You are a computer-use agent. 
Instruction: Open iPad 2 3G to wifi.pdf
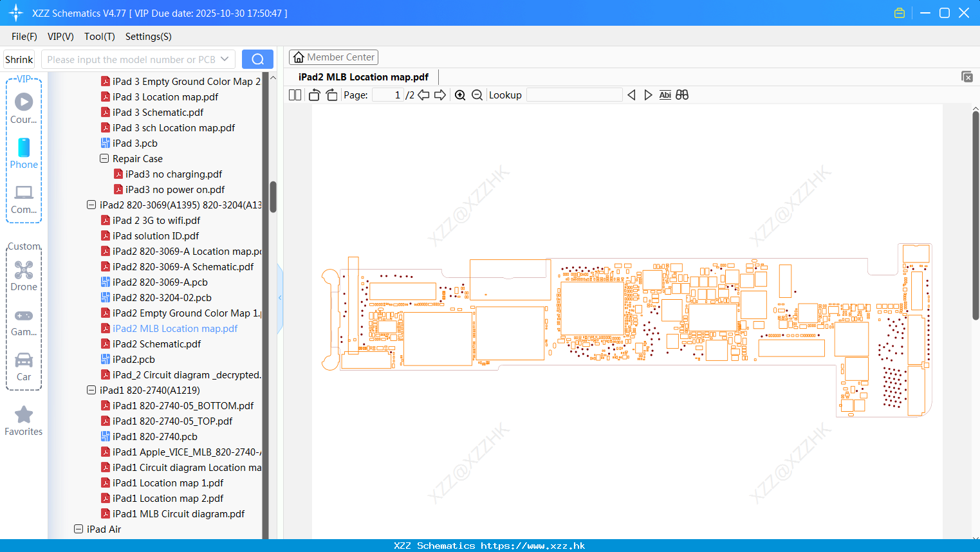156,220
